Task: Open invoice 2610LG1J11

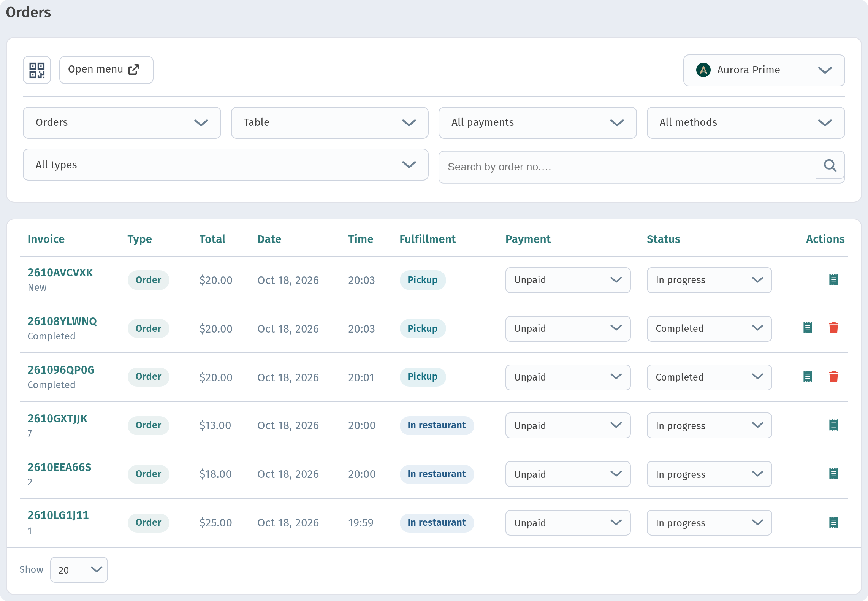Action: point(58,515)
